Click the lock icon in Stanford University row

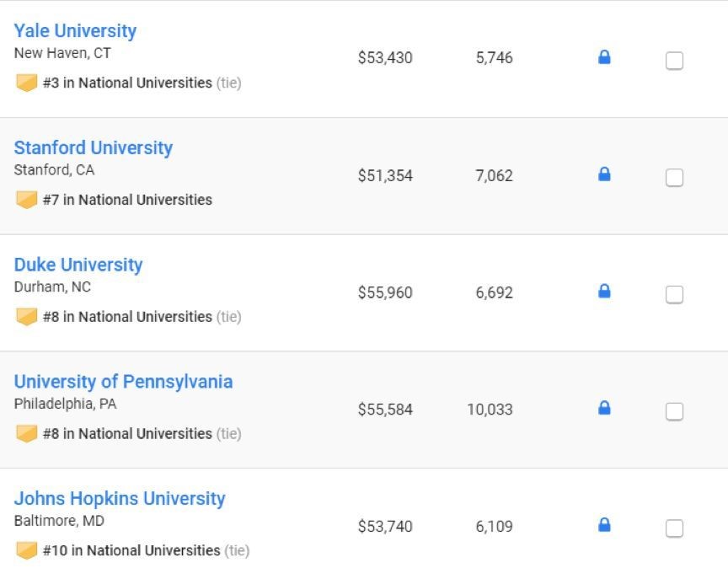click(604, 174)
